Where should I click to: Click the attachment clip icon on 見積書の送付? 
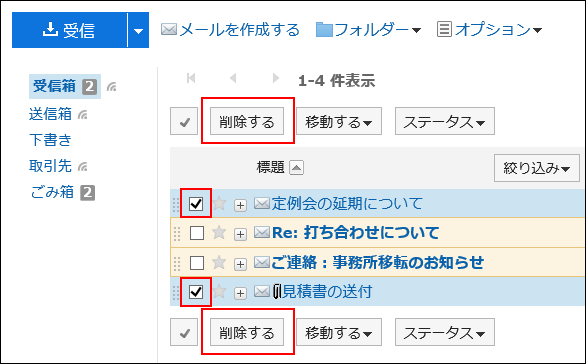pyautogui.click(x=277, y=291)
